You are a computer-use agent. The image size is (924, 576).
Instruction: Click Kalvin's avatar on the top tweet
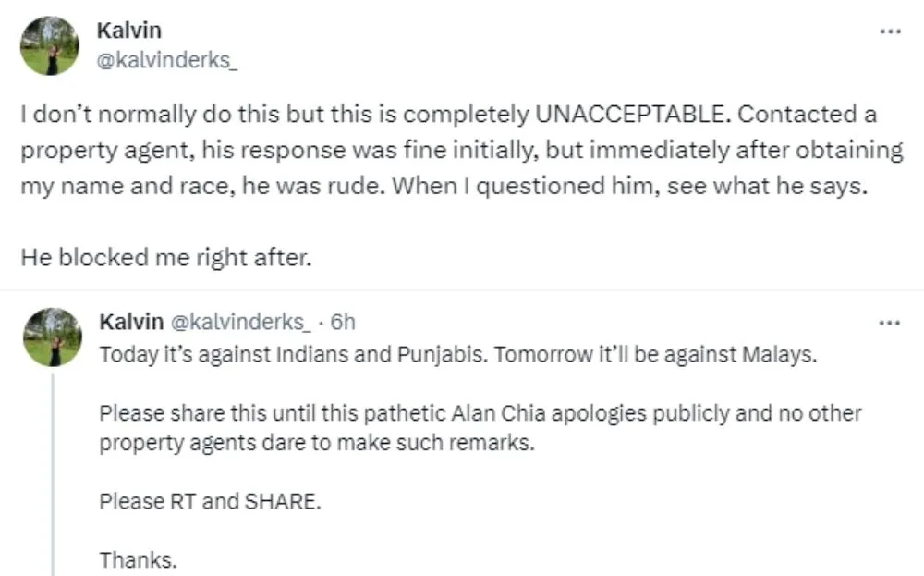point(50,45)
